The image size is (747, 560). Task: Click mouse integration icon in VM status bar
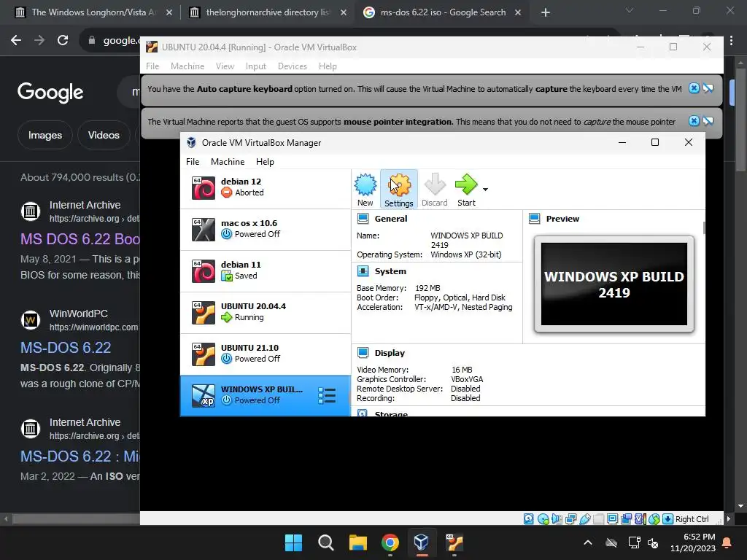coord(654,519)
